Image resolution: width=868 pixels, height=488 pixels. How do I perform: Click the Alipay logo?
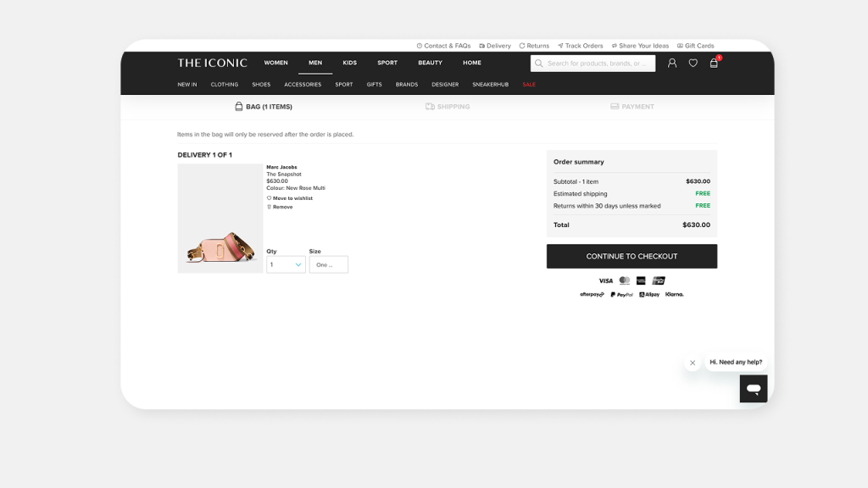649,294
